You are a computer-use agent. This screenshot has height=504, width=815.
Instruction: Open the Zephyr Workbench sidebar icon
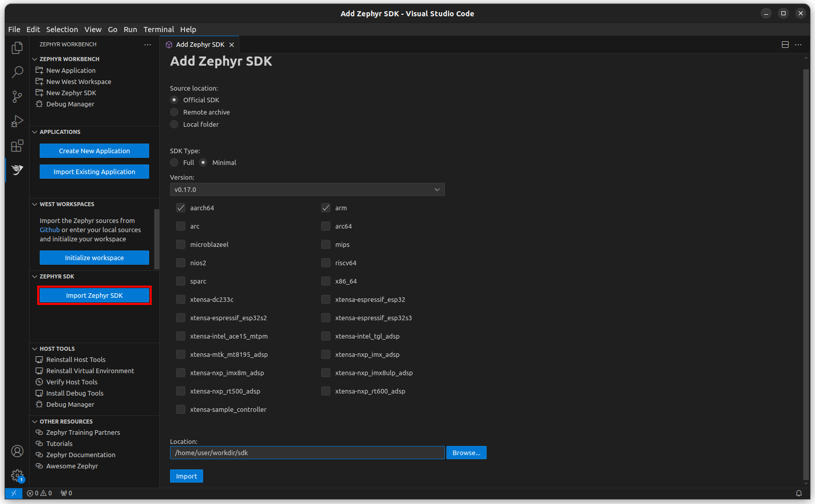coord(17,170)
